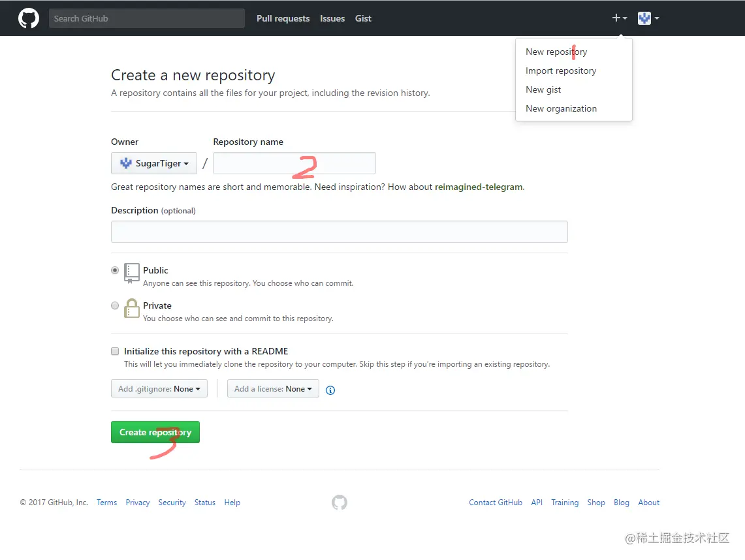Select the Public radio button
745x560 pixels.
coord(115,270)
